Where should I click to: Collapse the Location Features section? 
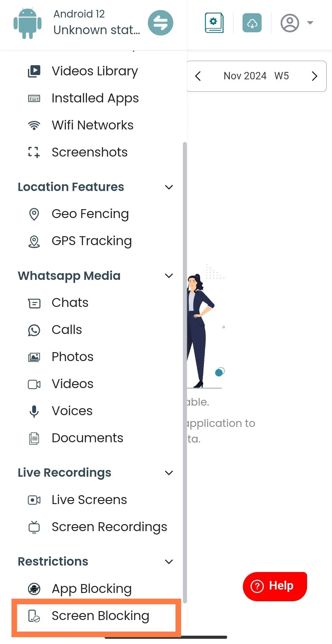(x=169, y=187)
